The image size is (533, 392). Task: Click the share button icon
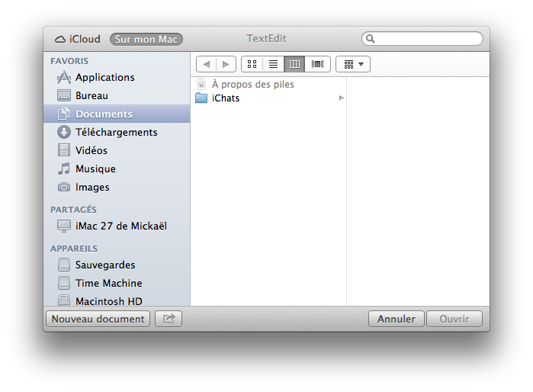pyautogui.click(x=169, y=319)
